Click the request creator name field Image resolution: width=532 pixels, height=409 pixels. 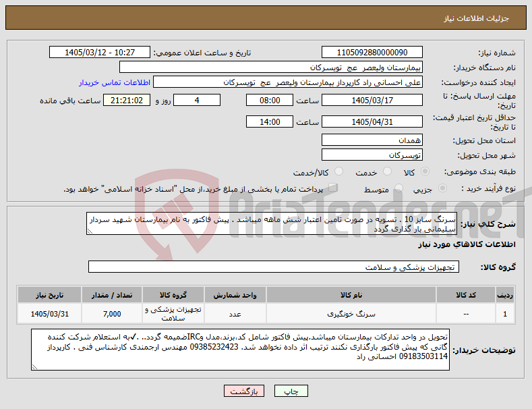tap(288, 82)
